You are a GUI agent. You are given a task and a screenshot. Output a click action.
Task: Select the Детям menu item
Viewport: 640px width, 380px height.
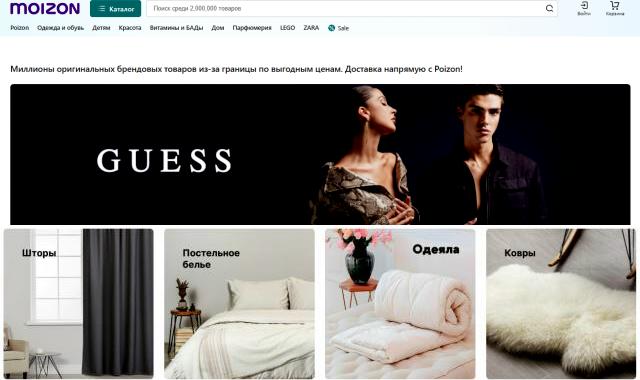[101, 28]
